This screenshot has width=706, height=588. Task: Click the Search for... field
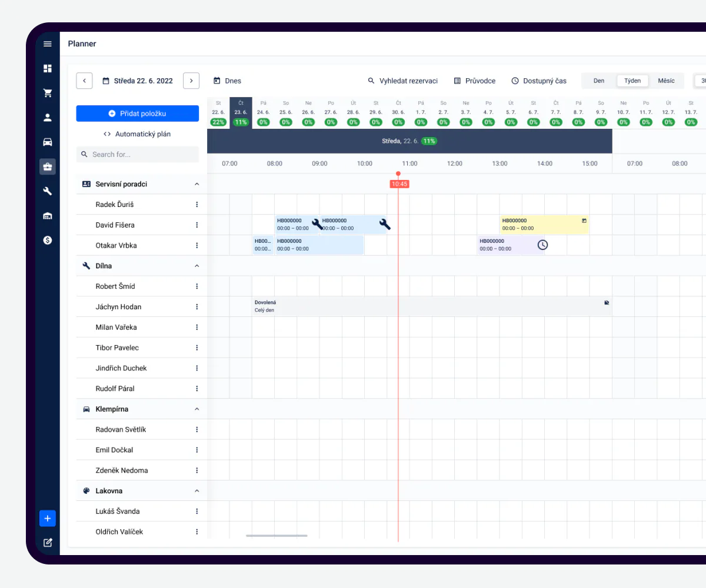(x=138, y=155)
